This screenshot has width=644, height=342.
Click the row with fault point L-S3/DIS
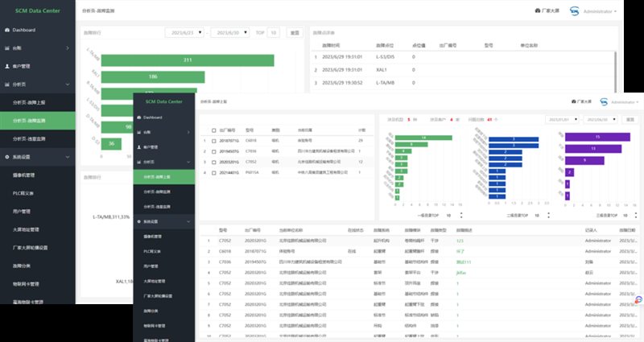click(x=463, y=57)
